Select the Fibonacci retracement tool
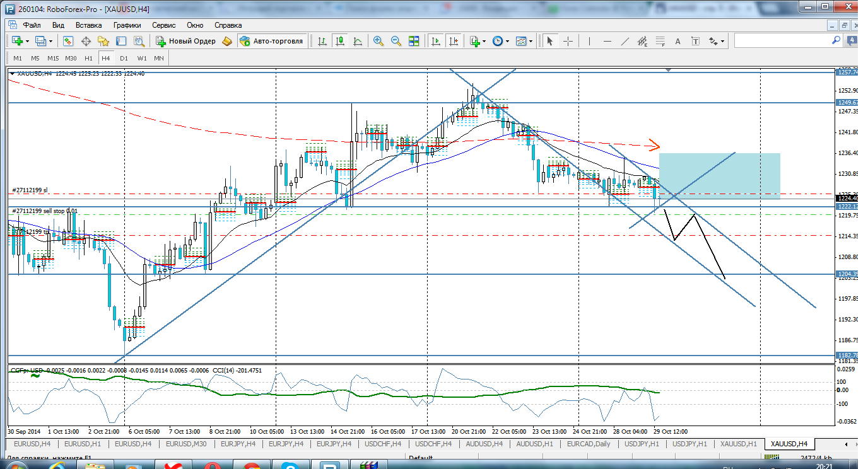 pos(660,41)
